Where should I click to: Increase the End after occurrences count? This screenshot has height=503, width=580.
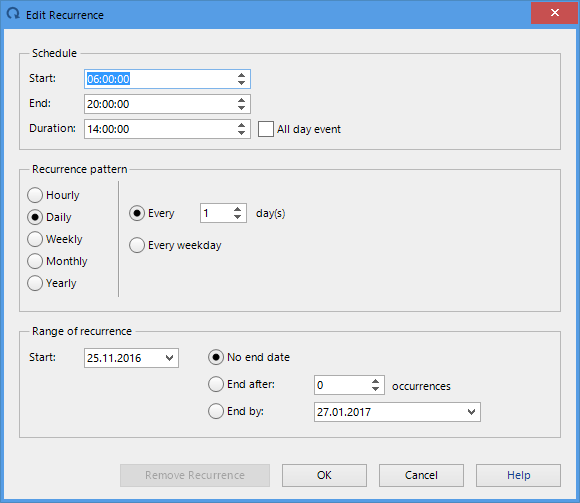375,381
